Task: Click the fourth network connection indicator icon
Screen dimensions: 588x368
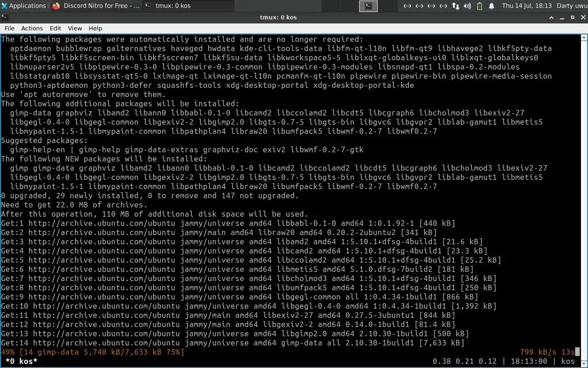Action: [443, 6]
